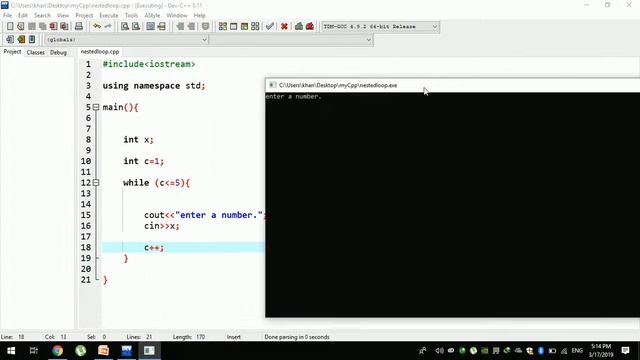Open the View menu
The image size is (640, 360).
[x=63, y=15]
